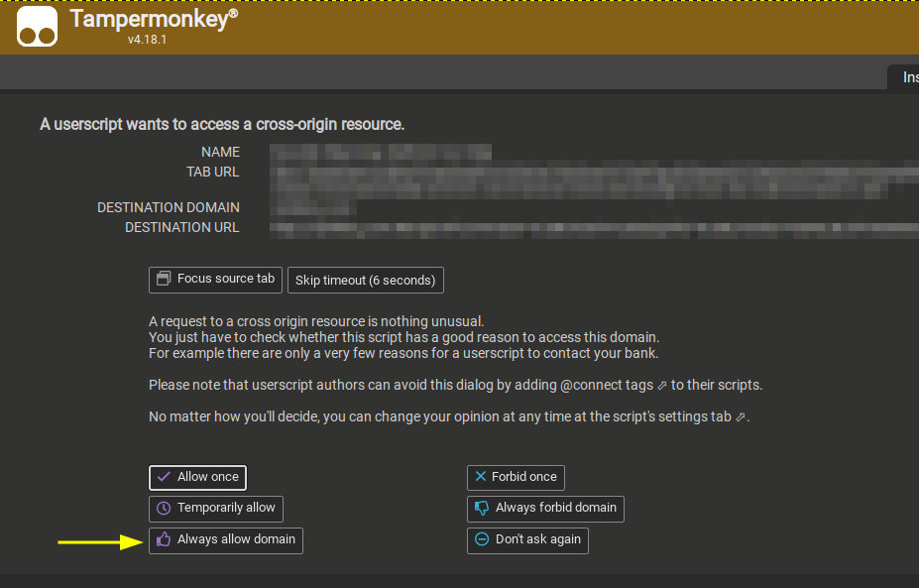The width and height of the screenshot is (919, 588).
Task: Click the blurred script NAME value
Action: coord(382,153)
